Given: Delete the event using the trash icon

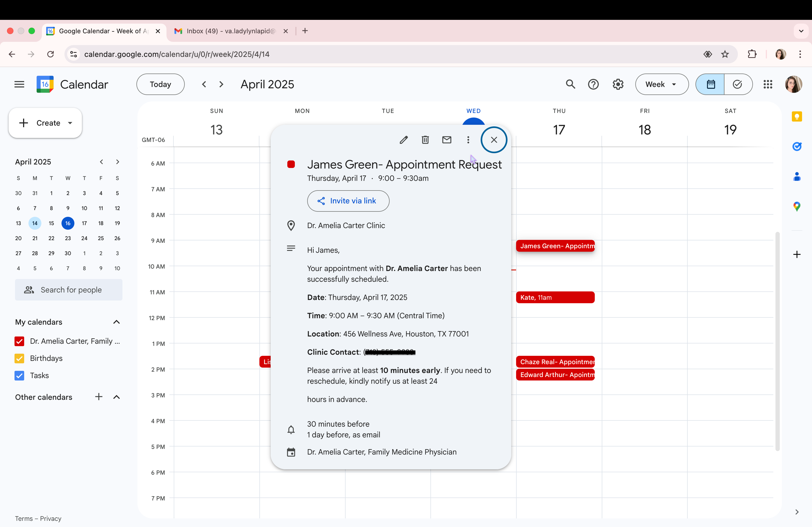Looking at the screenshot, I should (425, 140).
